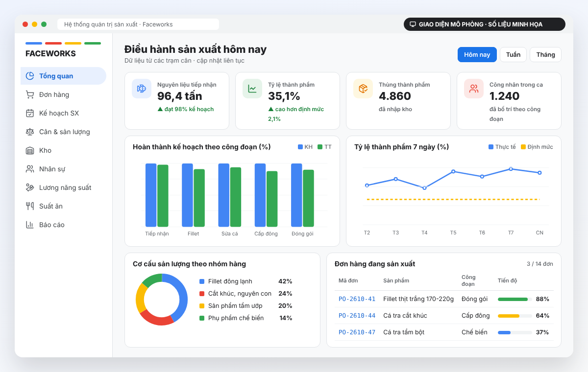Click the fish icon on Nguyên liệu tiếp nhận card

142,89
